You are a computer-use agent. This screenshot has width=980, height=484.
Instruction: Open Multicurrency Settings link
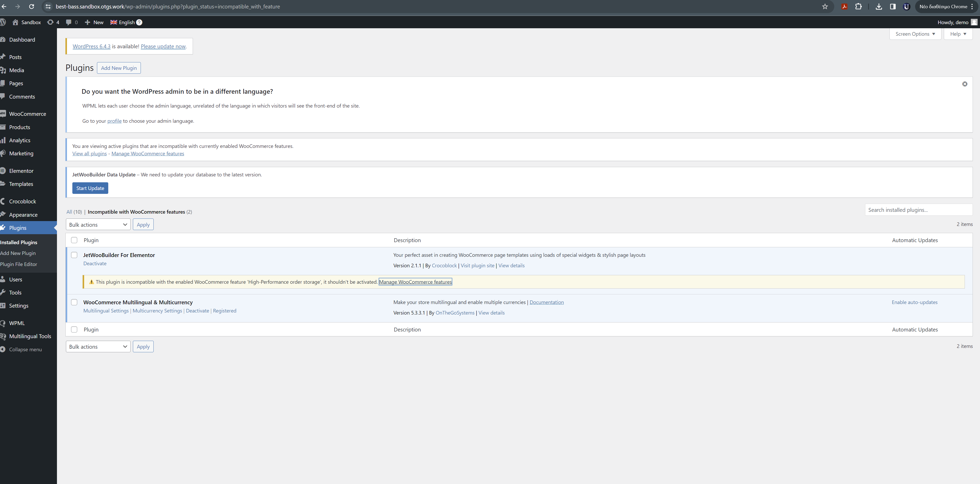tap(157, 311)
